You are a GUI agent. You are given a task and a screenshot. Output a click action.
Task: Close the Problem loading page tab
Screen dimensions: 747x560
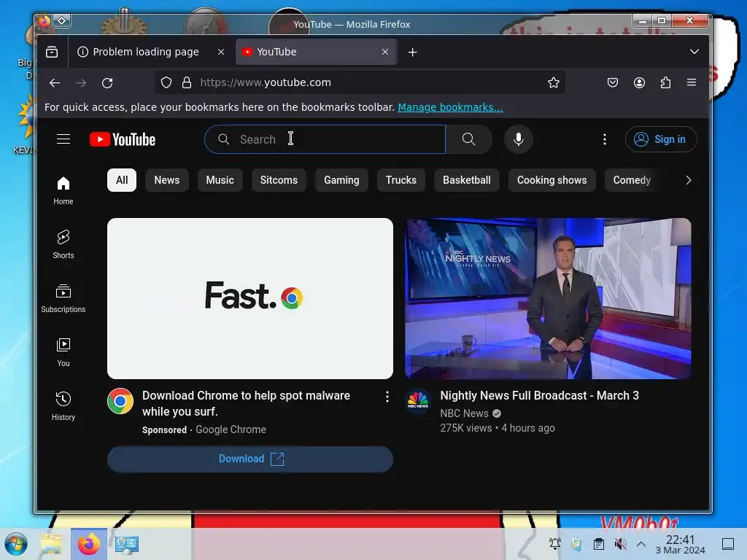[x=220, y=52]
